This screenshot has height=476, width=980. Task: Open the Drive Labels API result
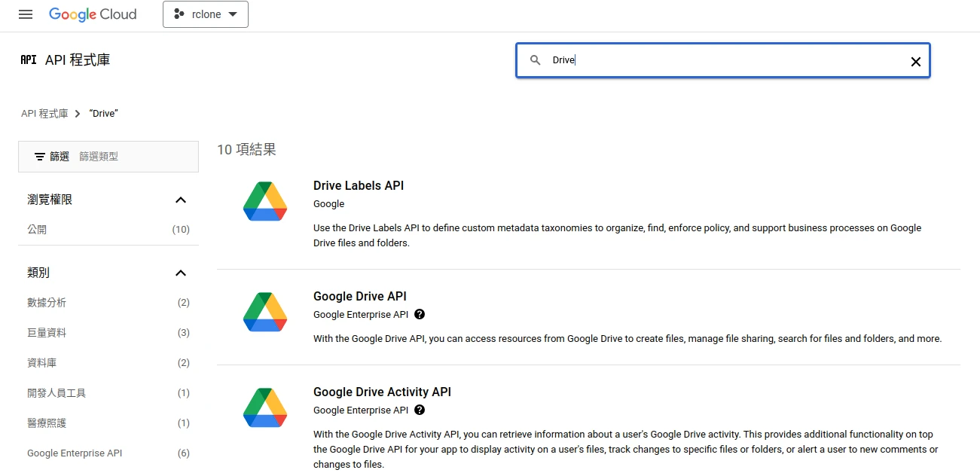[x=359, y=185]
